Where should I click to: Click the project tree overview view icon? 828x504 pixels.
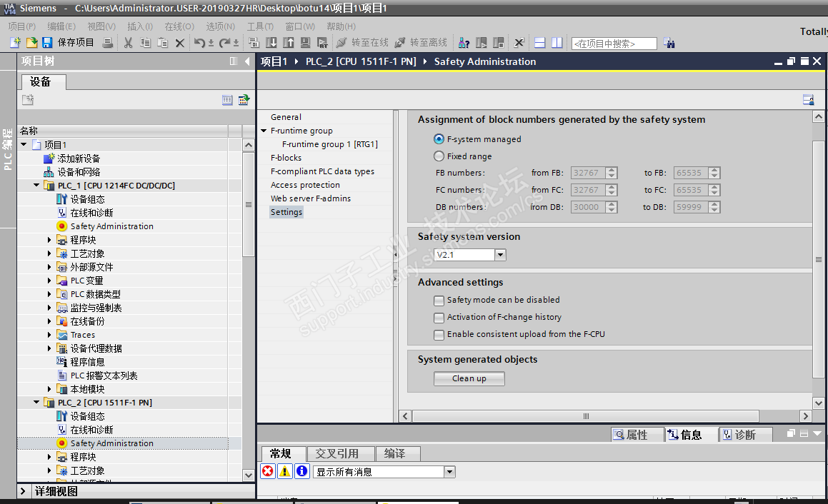tap(228, 100)
